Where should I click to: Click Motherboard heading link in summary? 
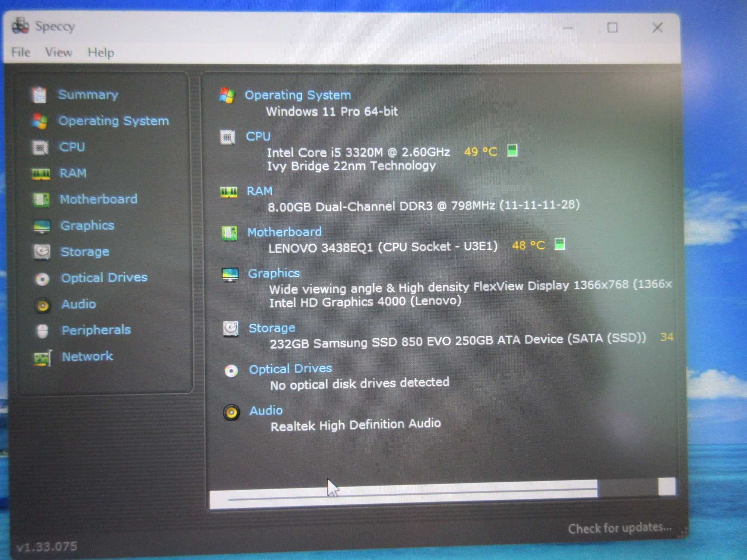285,232
